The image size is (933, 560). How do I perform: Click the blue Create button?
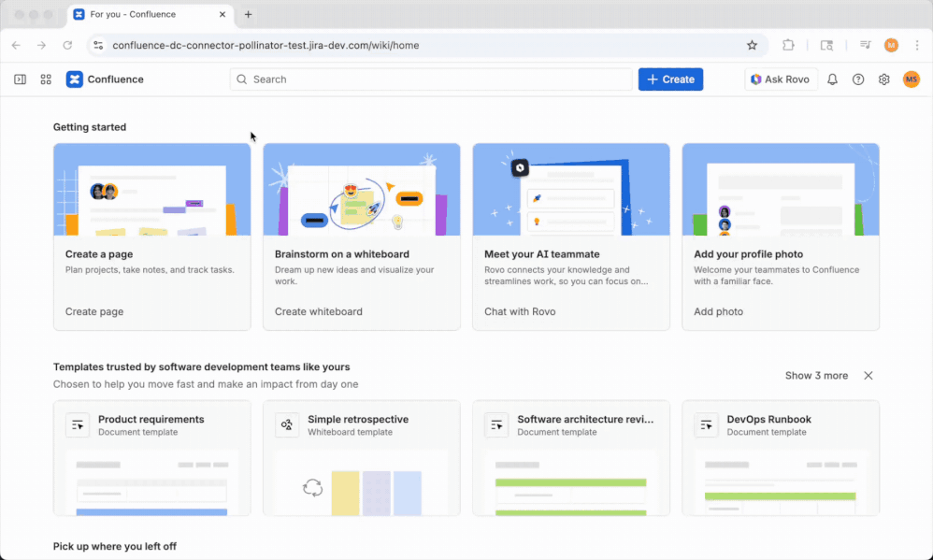click(x=670, y=79)
